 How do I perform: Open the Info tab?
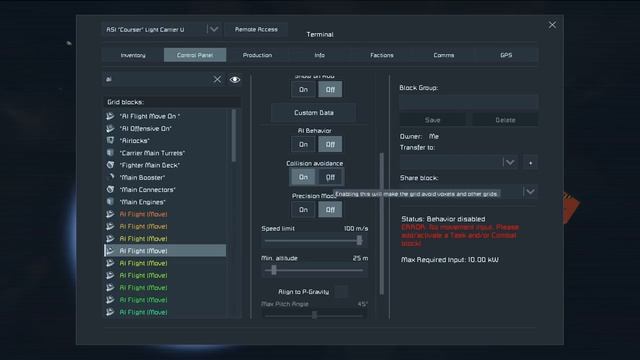pyautogui.click(x=320, y=55)
